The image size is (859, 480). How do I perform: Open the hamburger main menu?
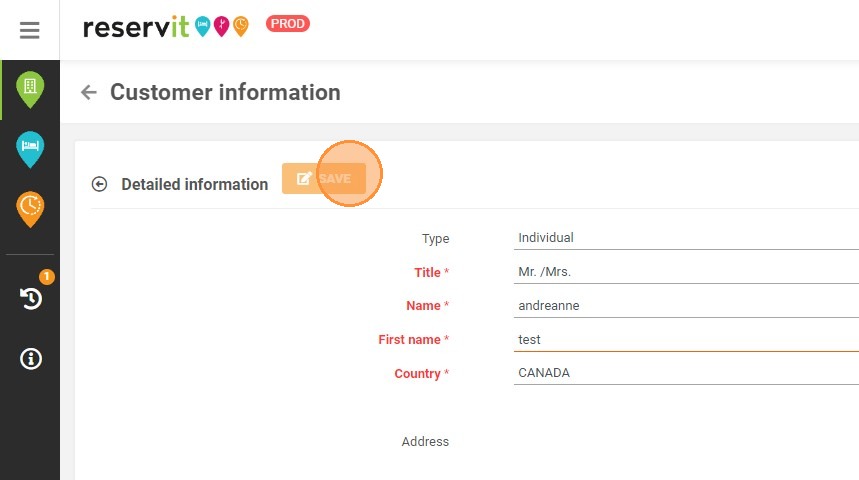(30, 30)
